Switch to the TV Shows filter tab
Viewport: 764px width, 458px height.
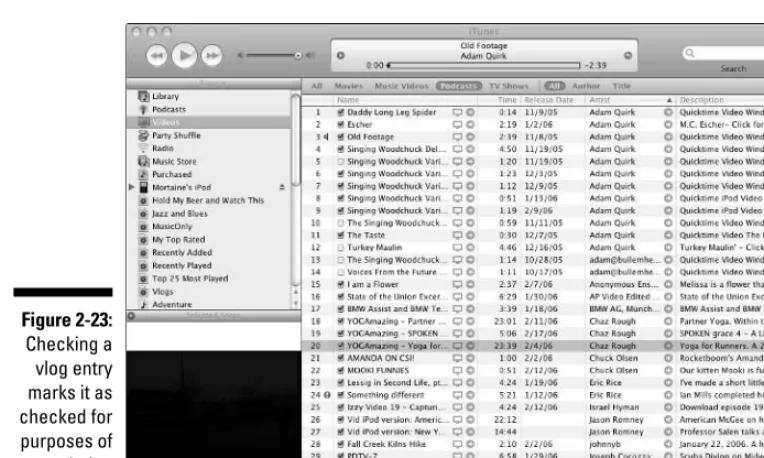509,86
